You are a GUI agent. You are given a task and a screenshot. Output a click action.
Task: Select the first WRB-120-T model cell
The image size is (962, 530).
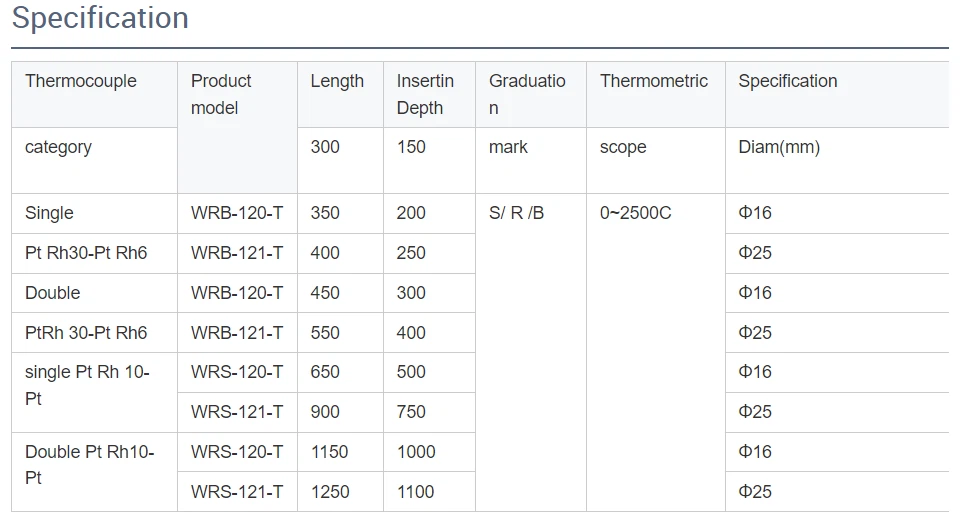pyautogui.click(x=237, y=213)
